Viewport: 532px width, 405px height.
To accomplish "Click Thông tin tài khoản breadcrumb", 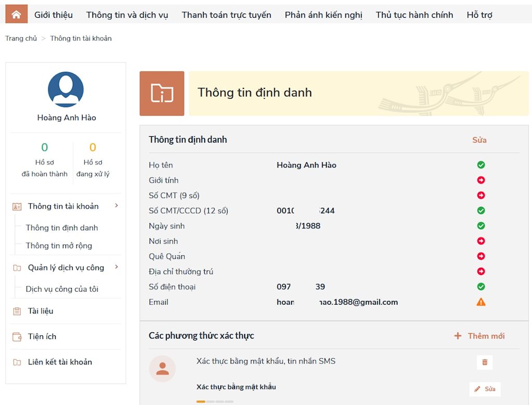I will [x=81, y=38].
